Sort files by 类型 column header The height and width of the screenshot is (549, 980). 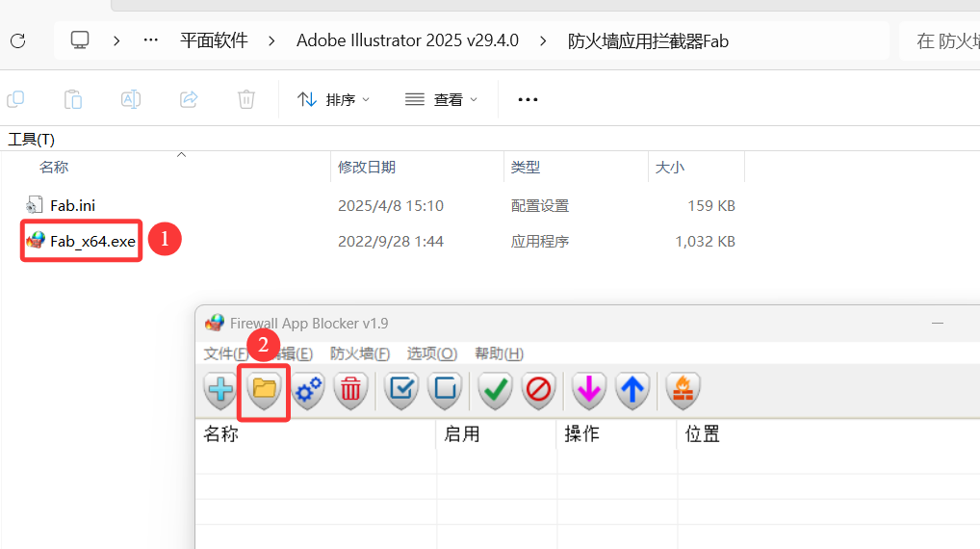coord(525,168)
